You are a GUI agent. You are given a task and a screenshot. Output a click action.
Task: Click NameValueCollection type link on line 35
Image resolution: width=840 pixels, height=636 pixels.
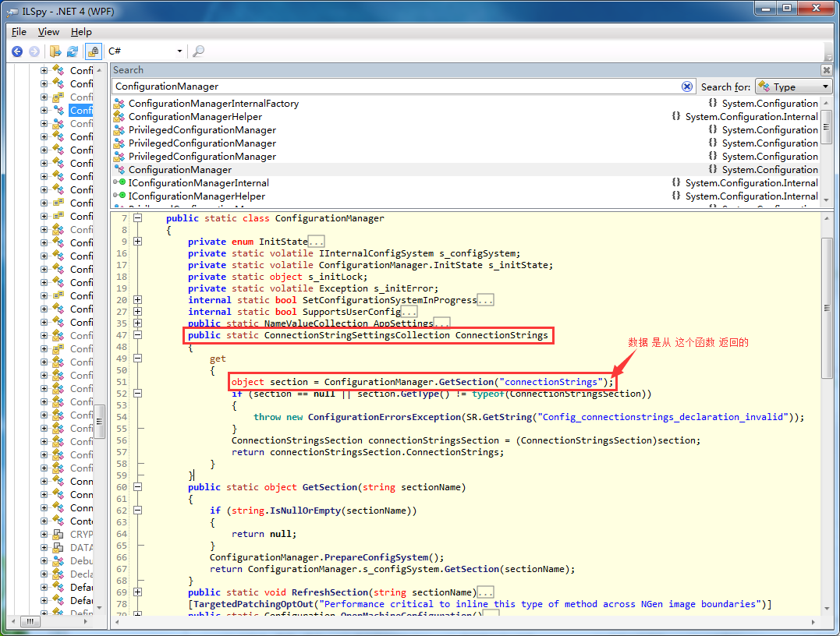pyautogui.click(x=316, y=323)
